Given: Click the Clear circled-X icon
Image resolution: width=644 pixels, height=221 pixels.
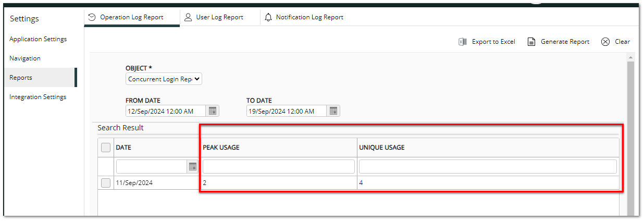Looking at the screenshot, I should pyautogui.click(x=605, y=42).
